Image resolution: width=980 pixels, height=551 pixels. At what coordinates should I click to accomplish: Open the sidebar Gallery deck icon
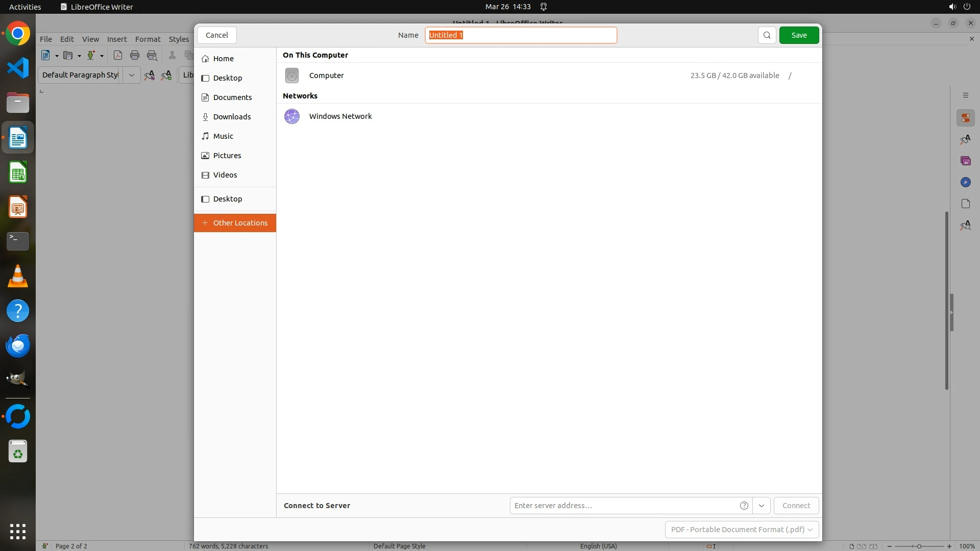click(x=965, y=161)
